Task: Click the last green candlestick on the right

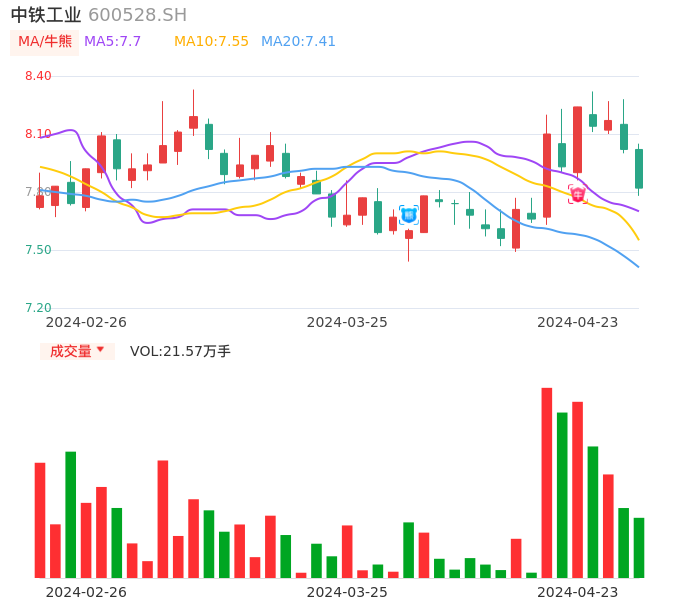Action: [x=639, y=168]
